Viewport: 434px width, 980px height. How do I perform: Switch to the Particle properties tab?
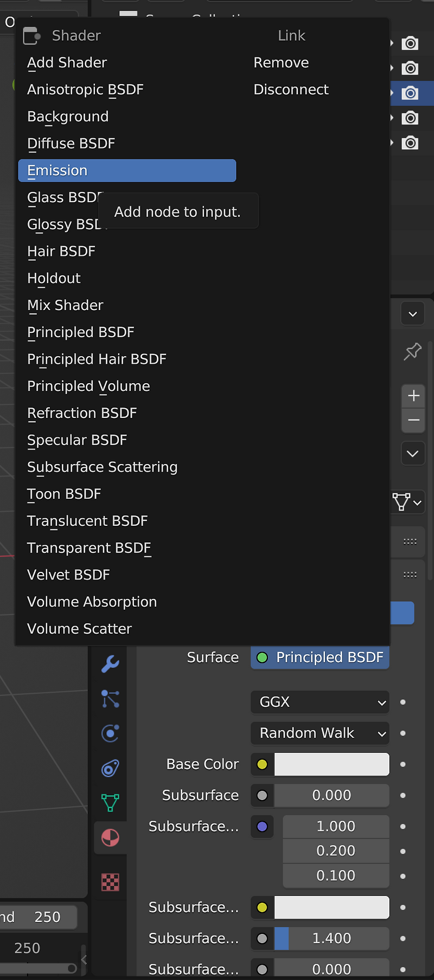coord(110,699)
